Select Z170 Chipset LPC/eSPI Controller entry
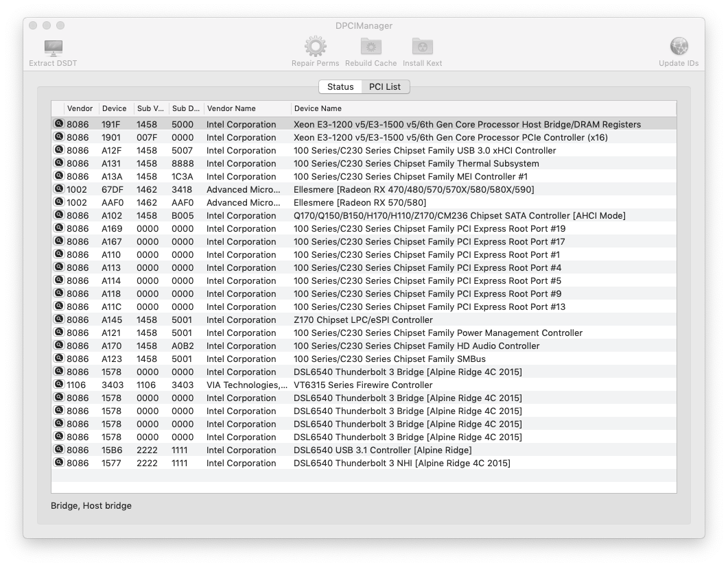This screenshot has width=728, height=567. pos(363,319)
